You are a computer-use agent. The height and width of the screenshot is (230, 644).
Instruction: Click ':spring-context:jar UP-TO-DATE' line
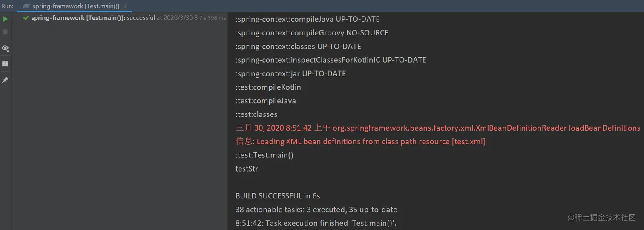290,74
